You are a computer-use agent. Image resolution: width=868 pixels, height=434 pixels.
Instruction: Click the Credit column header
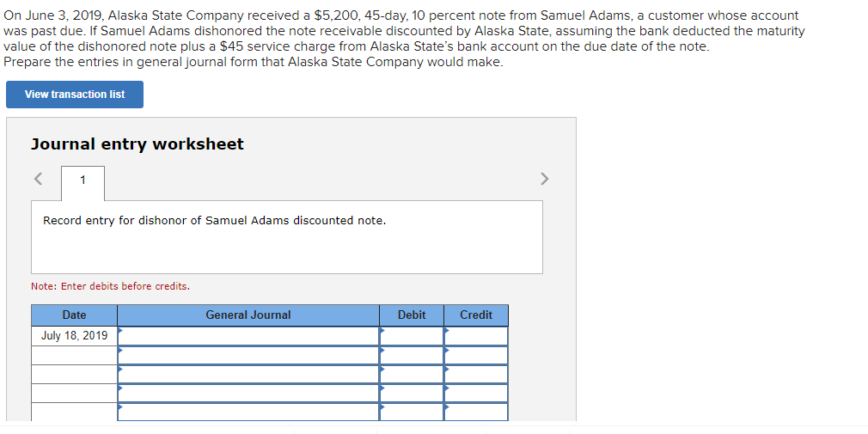[x=476, y=315]
